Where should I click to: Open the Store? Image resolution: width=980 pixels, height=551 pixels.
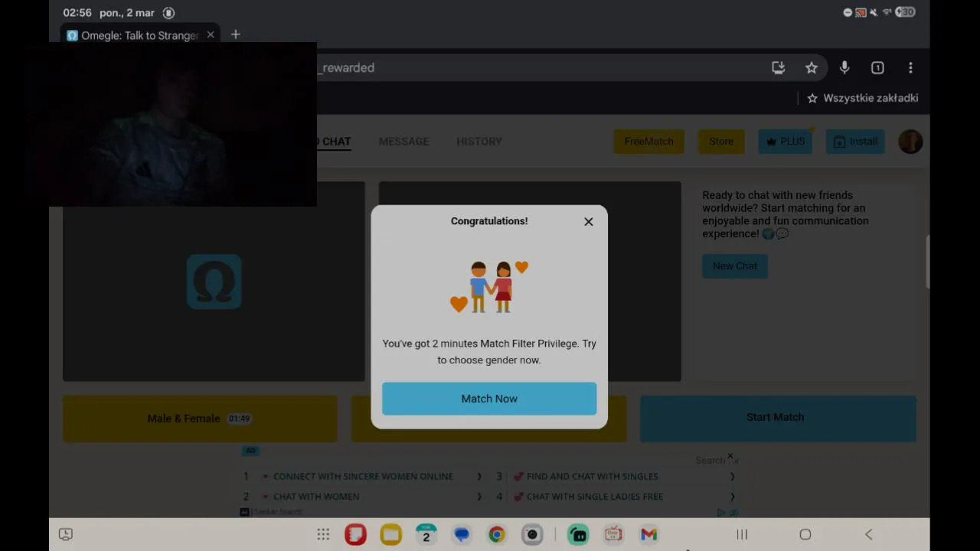(x=721, y=142)
